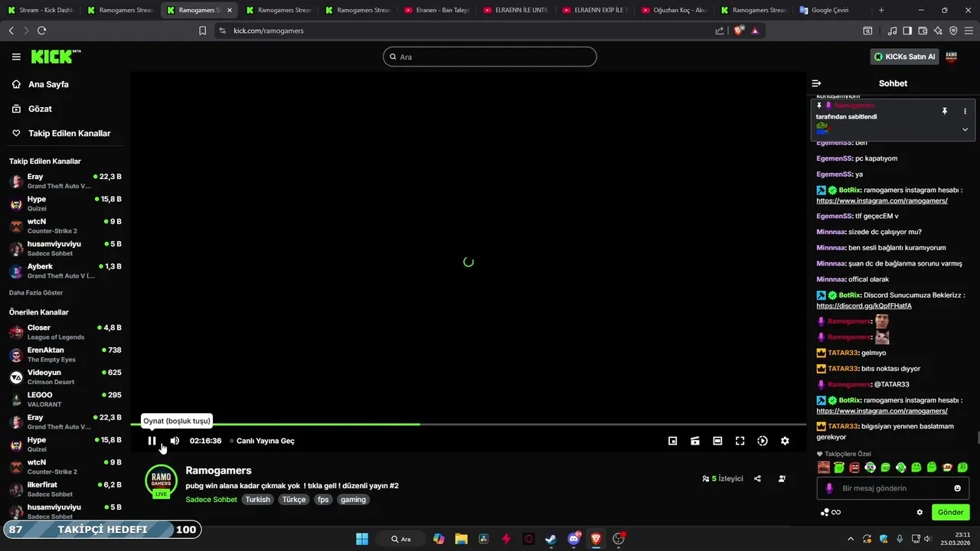Open wtcN Counter-Strike 2 followed channel
This screenshot has height=551, width=980.
pyautogui.click(x=64, y=226)
